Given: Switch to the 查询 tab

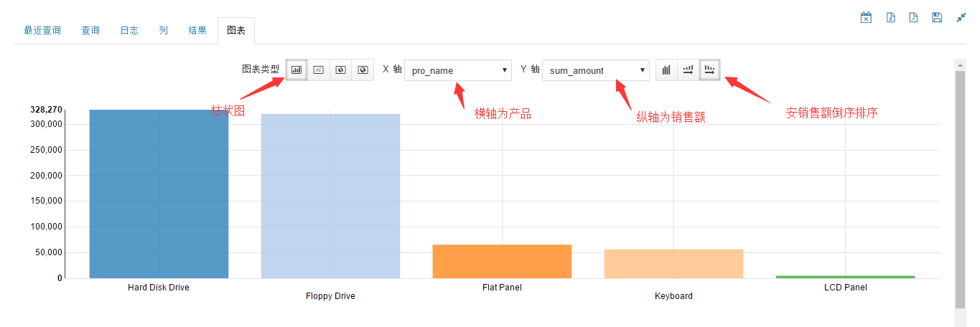Looking at the screenshot, I should coord(90,31).
